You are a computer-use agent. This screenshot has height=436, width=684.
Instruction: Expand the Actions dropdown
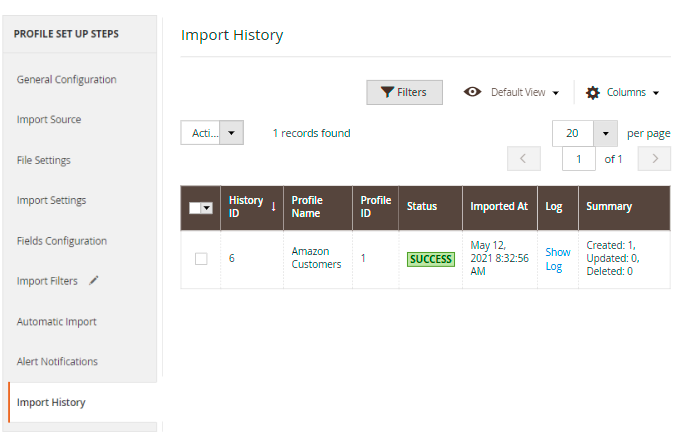212,133
